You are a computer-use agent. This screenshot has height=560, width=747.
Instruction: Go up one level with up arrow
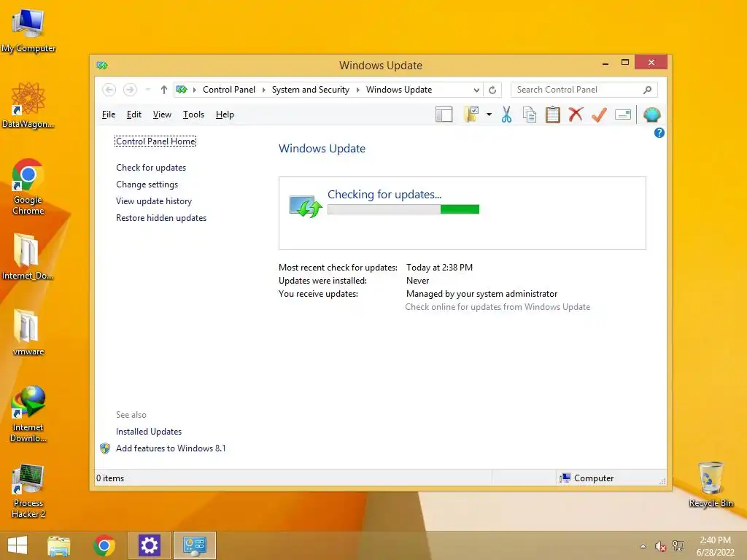click(x=164, y=90)
